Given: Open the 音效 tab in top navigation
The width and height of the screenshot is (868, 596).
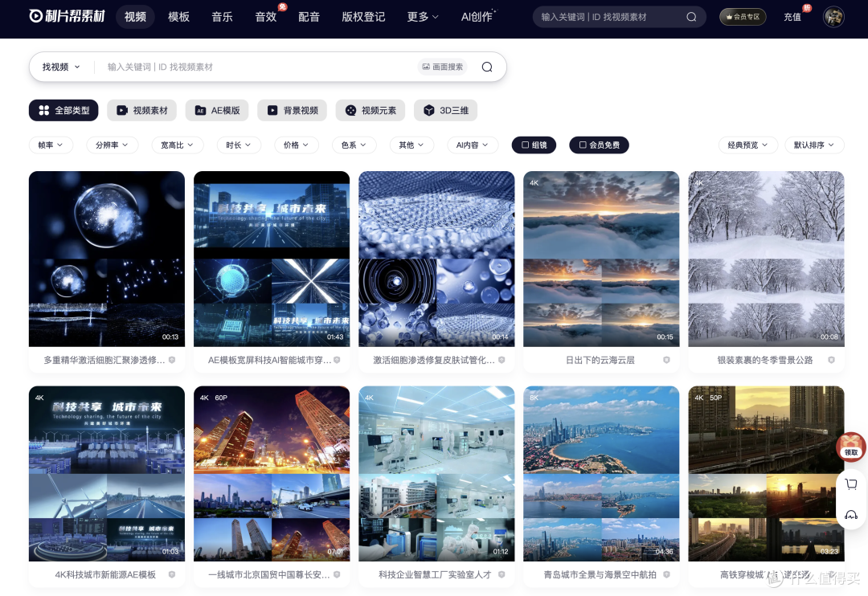Looking at the screenshot, I should coord(266,17).
